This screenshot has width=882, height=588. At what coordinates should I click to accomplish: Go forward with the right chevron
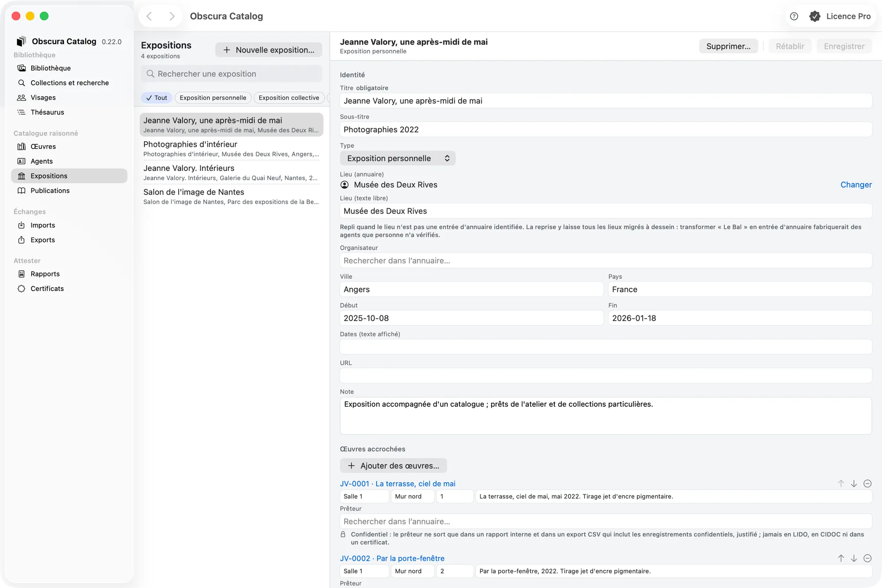pyautogui.click(x=172, y=16)
